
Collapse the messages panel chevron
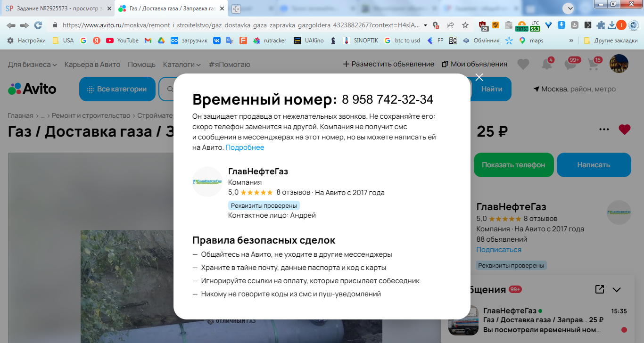(x=617, y=290)
